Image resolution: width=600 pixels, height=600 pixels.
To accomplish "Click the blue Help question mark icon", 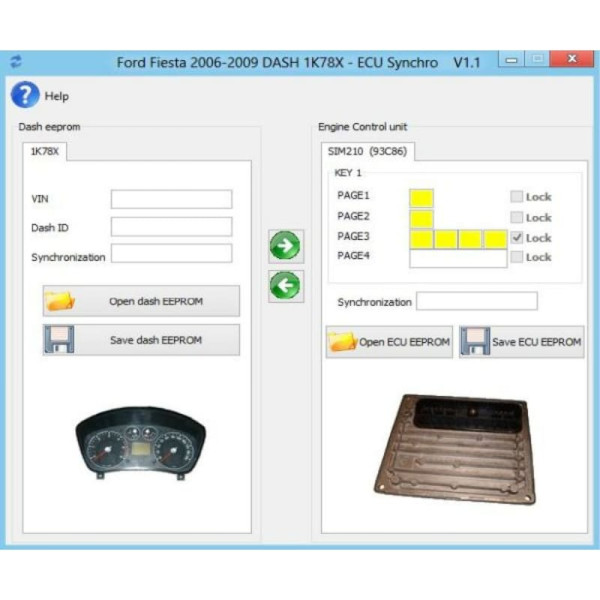I will click(x=25, y=96).
